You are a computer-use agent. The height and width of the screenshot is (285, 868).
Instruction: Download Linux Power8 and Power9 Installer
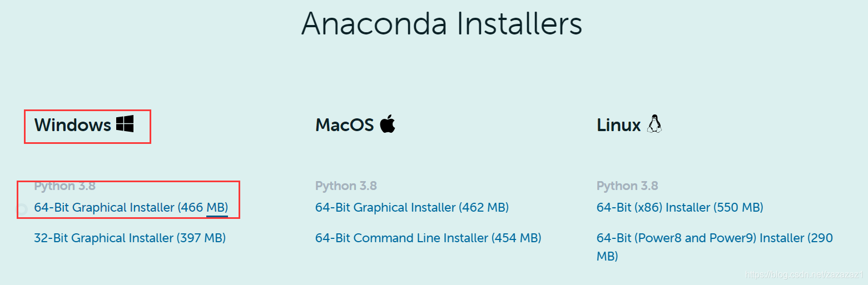pyautogui.click(x=715, y=247)
